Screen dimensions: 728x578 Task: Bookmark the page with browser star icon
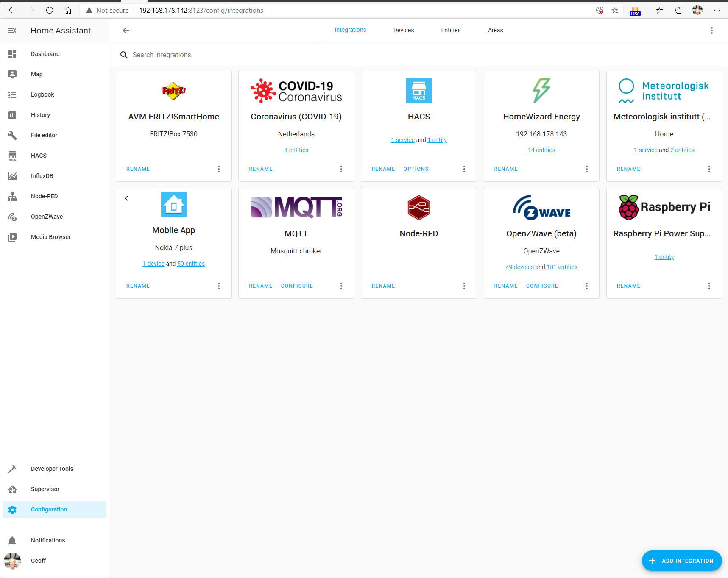pos(615,10)
